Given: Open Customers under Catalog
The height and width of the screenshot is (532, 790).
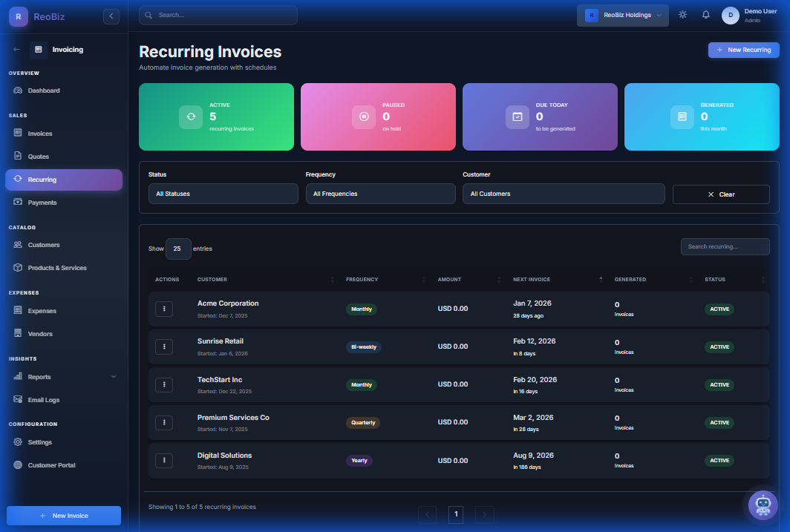Looking at the screenshot, I should click(45, 245).
